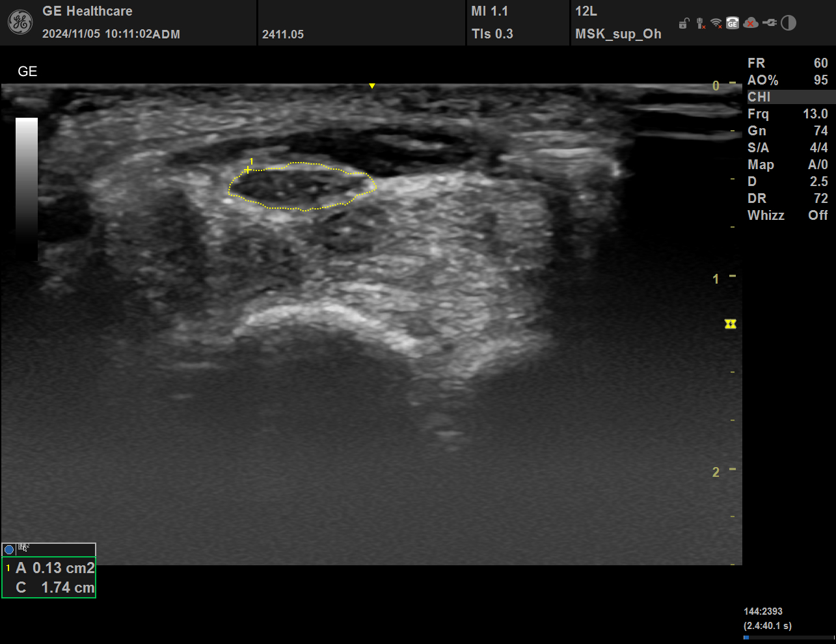Screen dimensions: 836x644
Task: Click the AO% 95 acoustic output value
Action: pos(787,80)
